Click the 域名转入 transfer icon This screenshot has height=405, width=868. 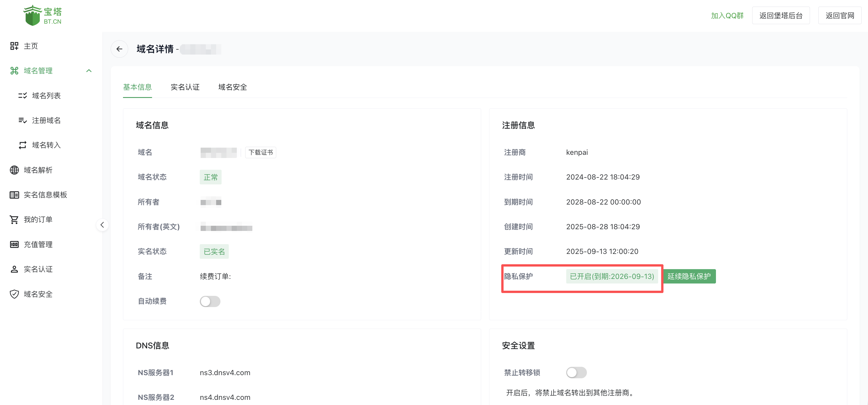point(23,145)
